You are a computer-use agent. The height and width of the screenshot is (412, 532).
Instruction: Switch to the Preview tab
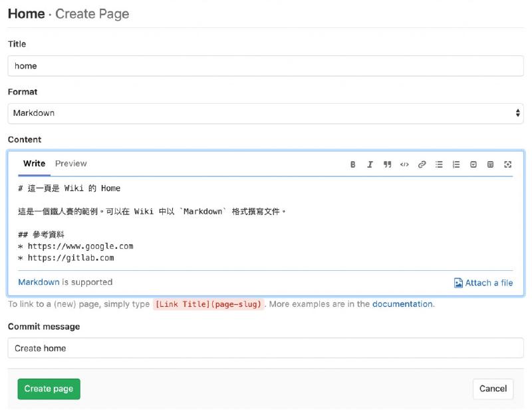(70, 163)
